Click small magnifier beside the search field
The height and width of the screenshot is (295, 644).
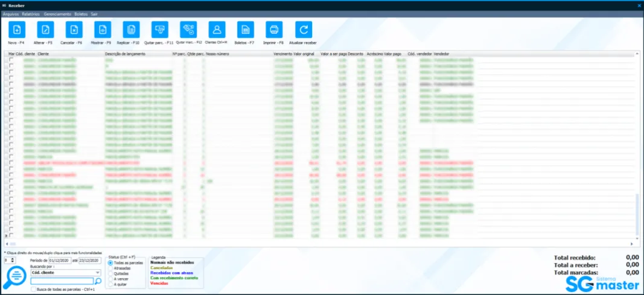(x=98, y=282)
